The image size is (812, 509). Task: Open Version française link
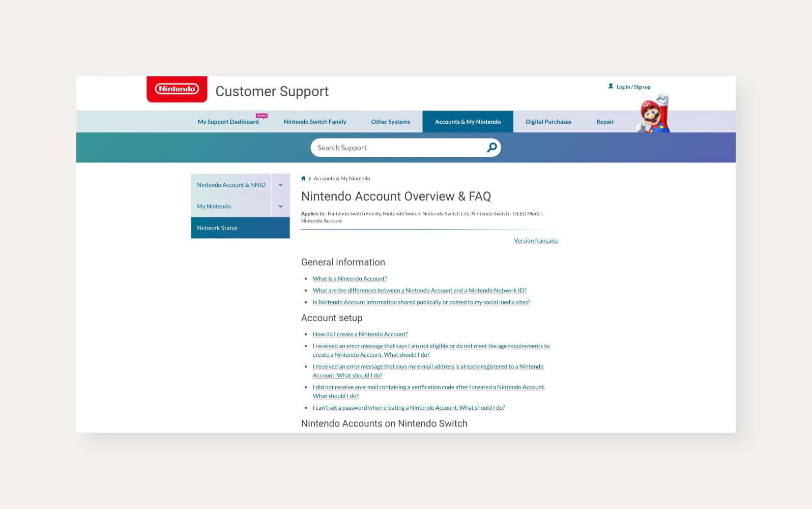pyautogui.click(x=536, y=241)
